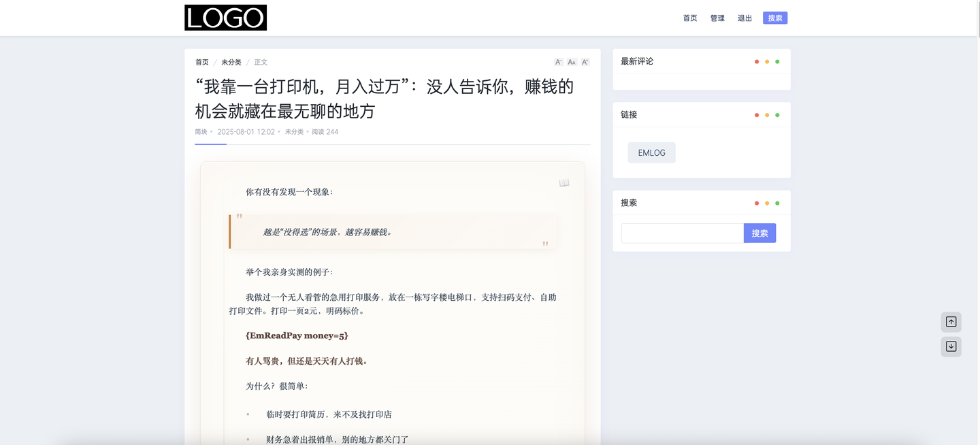This screenshot has width=980, height=445.
Task: Click 正文 in the breadcrumb
Action: [261, 62]
